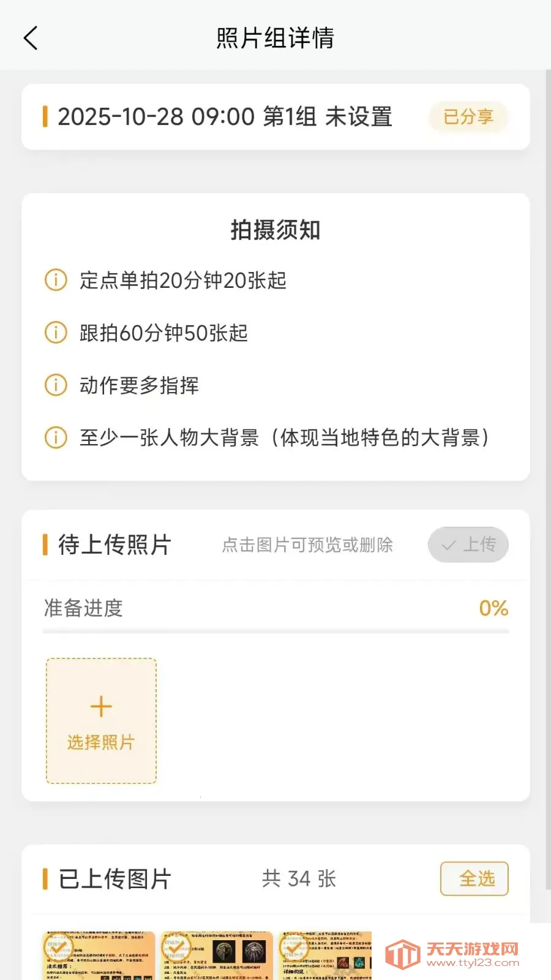Click the 准备进度 progress bar
This screenshot has height=980, width=551.
coord(275,630)
